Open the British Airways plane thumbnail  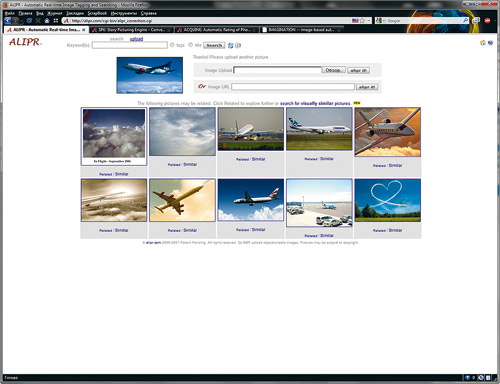251,200
